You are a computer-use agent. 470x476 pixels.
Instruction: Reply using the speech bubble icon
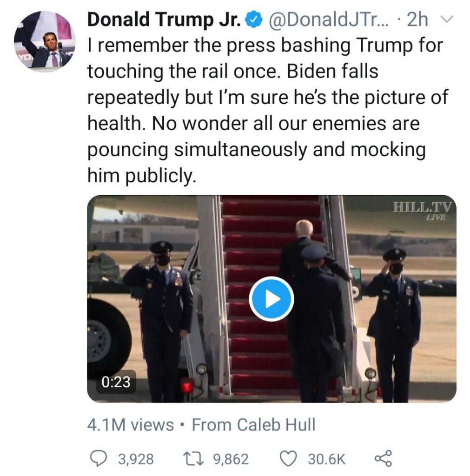click(x=99, y=459)
